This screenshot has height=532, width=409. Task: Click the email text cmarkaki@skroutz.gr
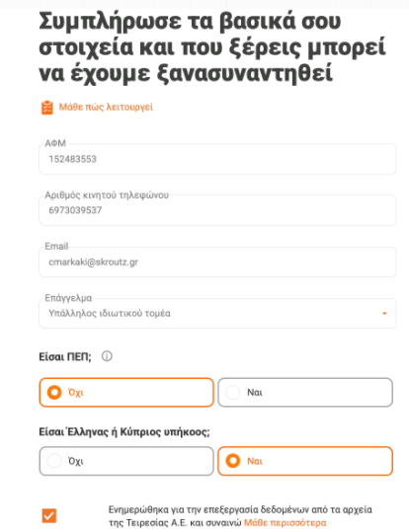click(x=93, y=262)
